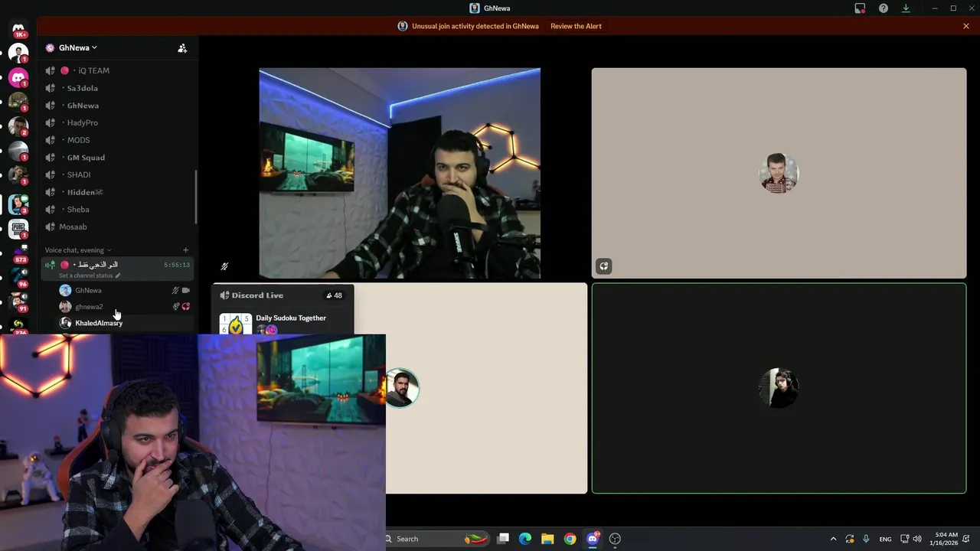Open the currently selected server with badge 3
The width and height of the screenshot is (980, 551).
pyautogui.click(x=18, y=204)
